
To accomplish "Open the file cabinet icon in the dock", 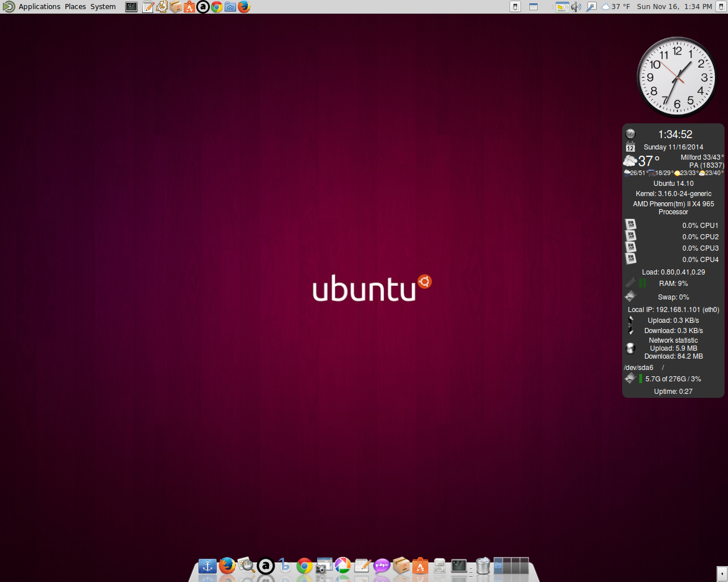I will click(440, 566).
